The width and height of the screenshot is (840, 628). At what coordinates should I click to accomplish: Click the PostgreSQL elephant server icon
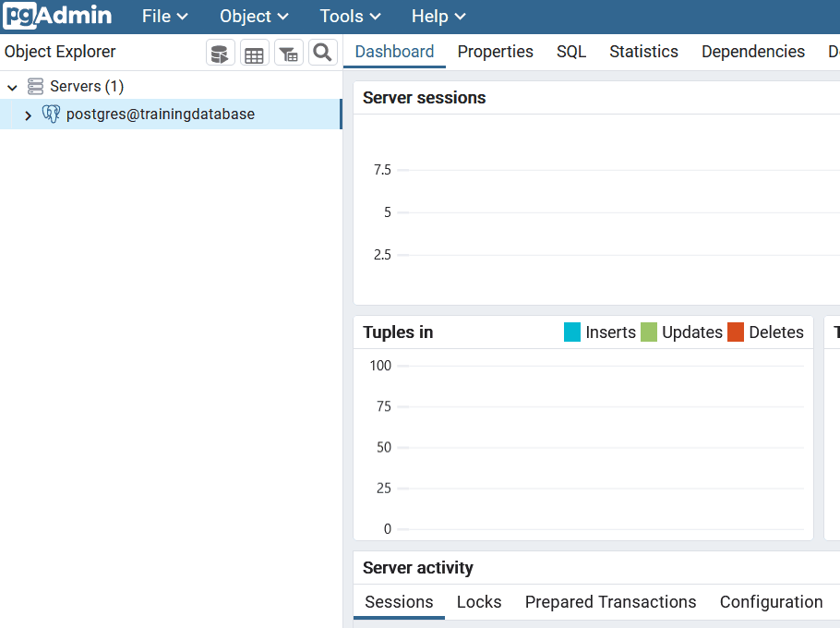[x=52, y=115]
